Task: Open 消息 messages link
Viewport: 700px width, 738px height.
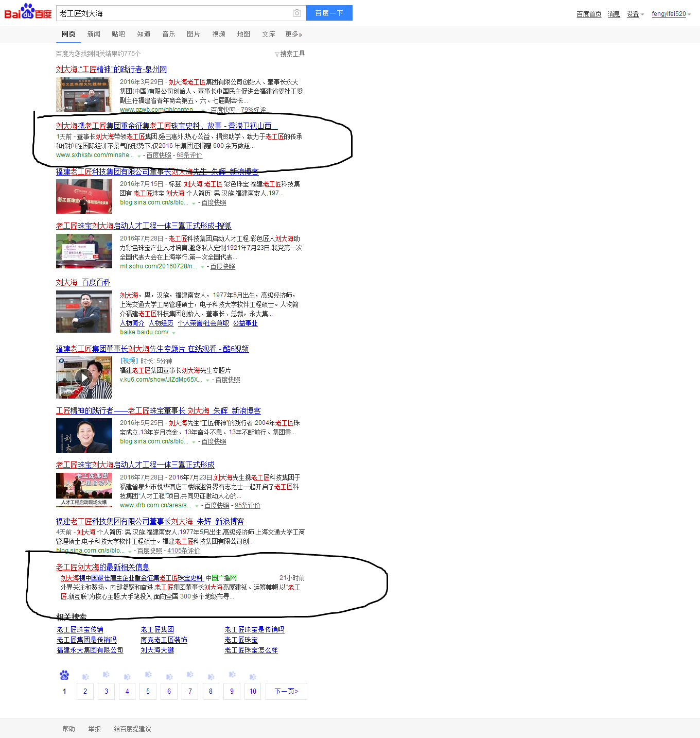Action: tap(614, 14)
